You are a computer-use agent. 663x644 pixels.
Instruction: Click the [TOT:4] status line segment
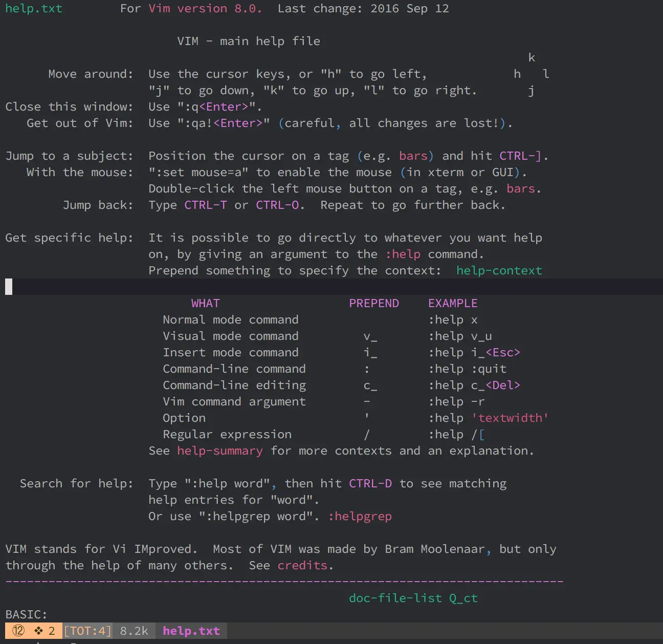(x=87, y=631)
